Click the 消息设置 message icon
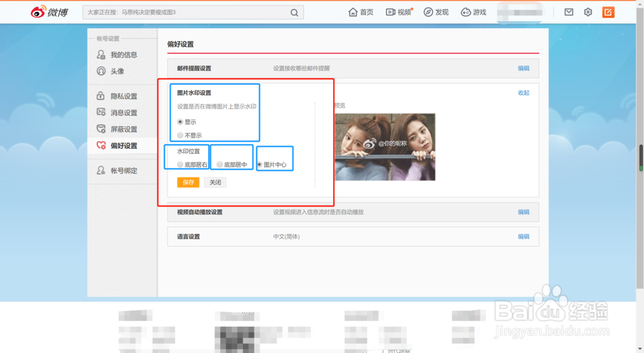The height and width of the screenshot is (353, 644). tap(101, 112)
